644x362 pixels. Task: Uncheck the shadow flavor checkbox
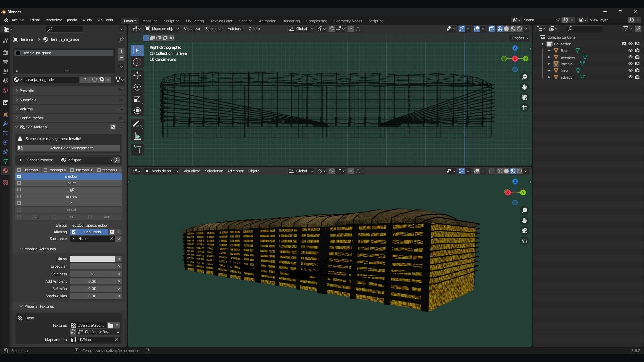(19, 176)
